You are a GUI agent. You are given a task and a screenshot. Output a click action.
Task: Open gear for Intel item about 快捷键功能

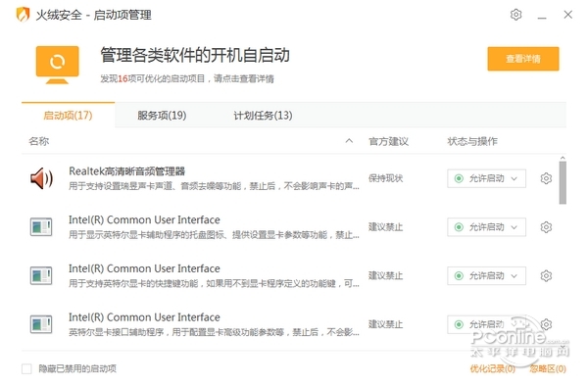[546, 276]
